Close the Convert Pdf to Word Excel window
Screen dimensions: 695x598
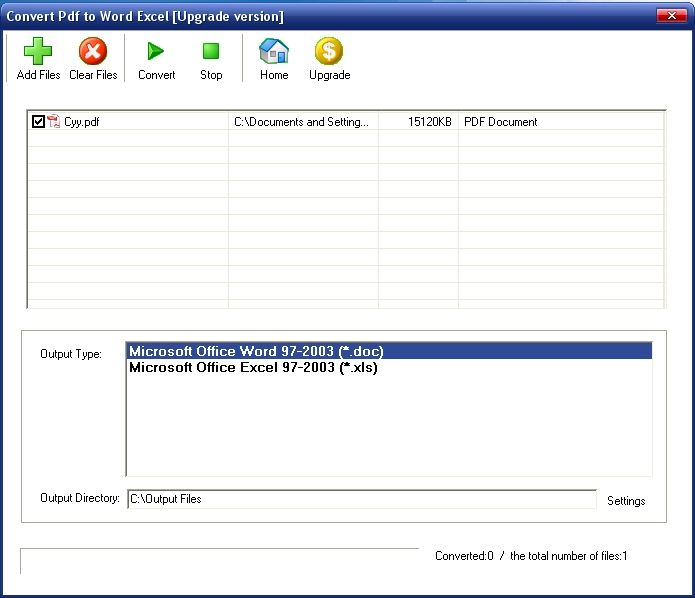coord(669,15)
